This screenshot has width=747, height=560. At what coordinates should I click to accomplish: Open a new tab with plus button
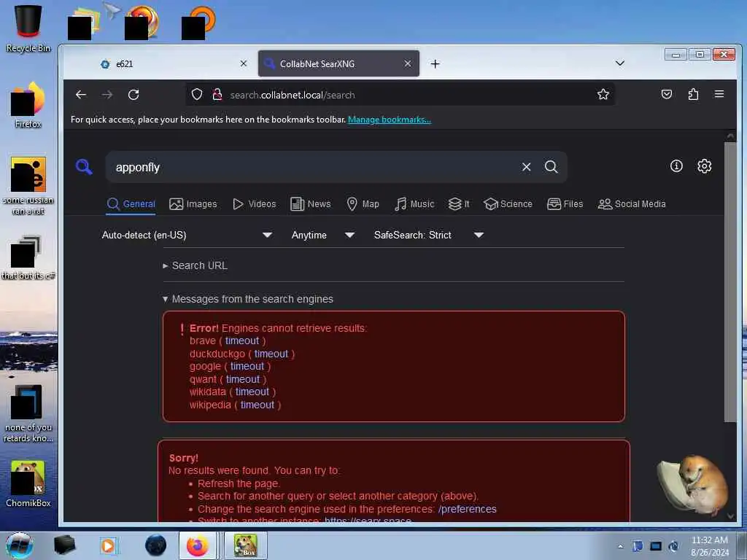point(435,64)
